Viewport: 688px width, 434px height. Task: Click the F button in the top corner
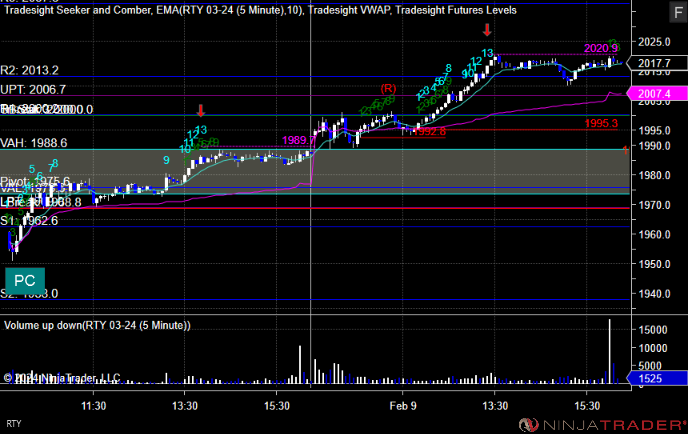tap(678, 12)
